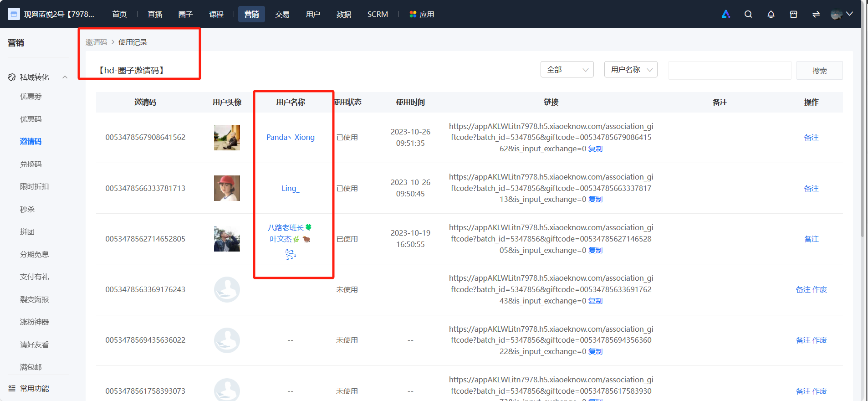Open the account avatar dropdown at top right
Viewport: 868px width, 401px height.
842,14
